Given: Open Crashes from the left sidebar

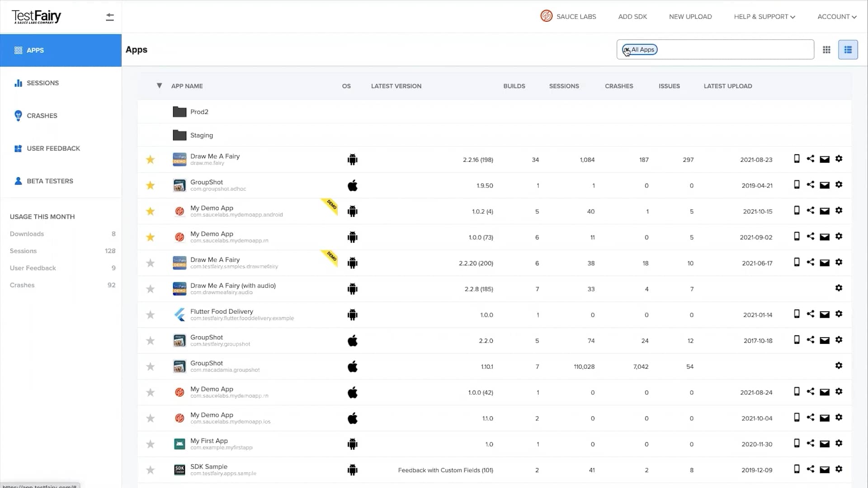Looking at the screenshot, I should point(18,116).
